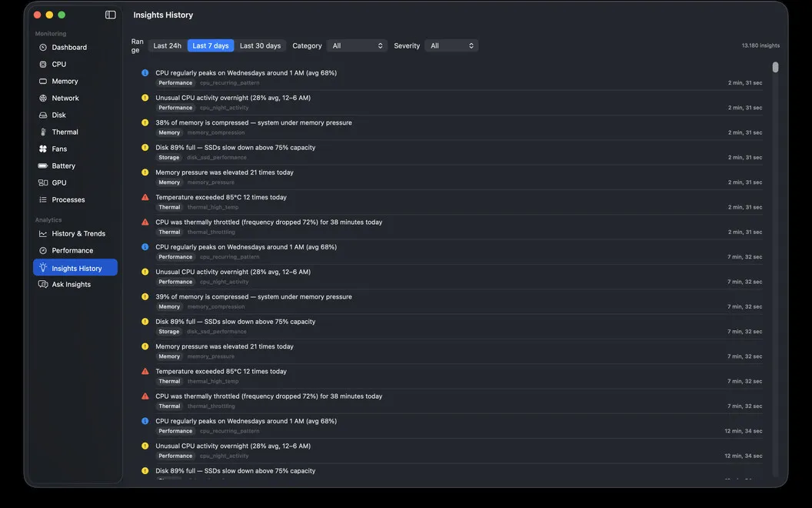Click the Memory icon in sidebar
The image size is (812, 508).
pyautogui.click(x=43, y=81)
